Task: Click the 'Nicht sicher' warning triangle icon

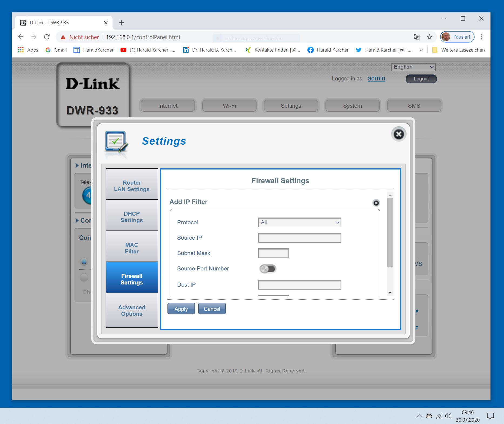Action: pos(63,37)
